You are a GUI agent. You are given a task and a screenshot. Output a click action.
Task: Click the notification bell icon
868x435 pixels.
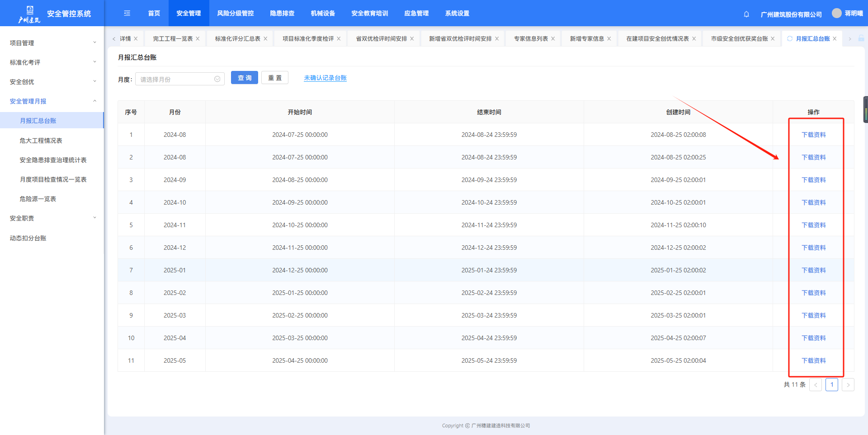(746, 14)
